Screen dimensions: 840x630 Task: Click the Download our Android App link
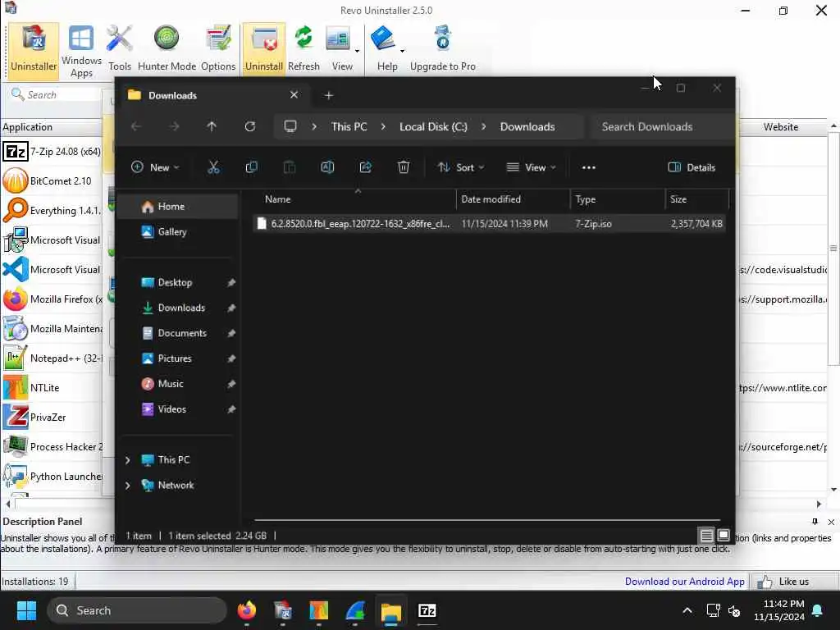[684, 582]
